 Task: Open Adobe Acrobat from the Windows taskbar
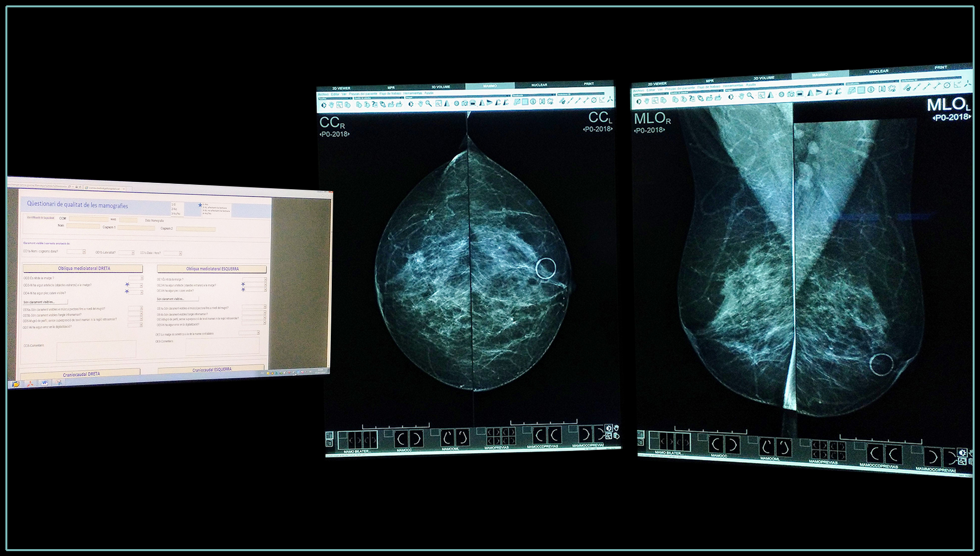[x=30, y=383]
